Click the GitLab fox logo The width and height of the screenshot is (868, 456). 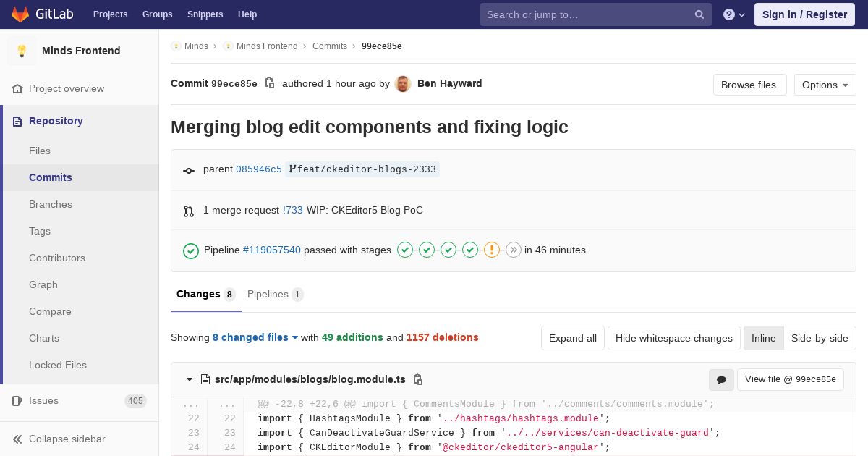click(x=20, y=14)
